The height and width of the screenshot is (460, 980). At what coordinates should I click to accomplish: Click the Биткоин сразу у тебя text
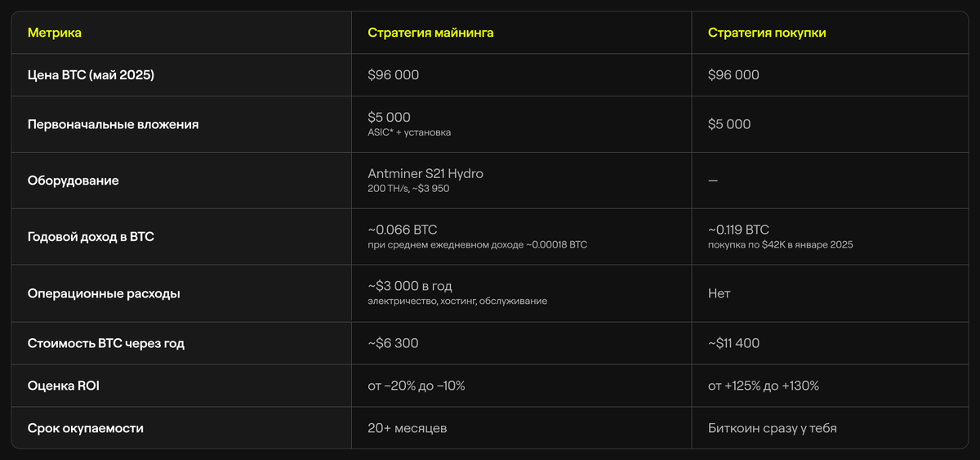pyautogui.click(x=772, y=428)
